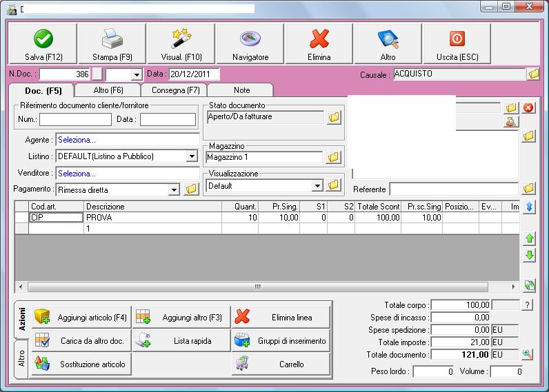This screenshot has height=392, width=549.
Task: Move selected row down with green arrow
Action: pyautogui.click(x=529, y=256)
